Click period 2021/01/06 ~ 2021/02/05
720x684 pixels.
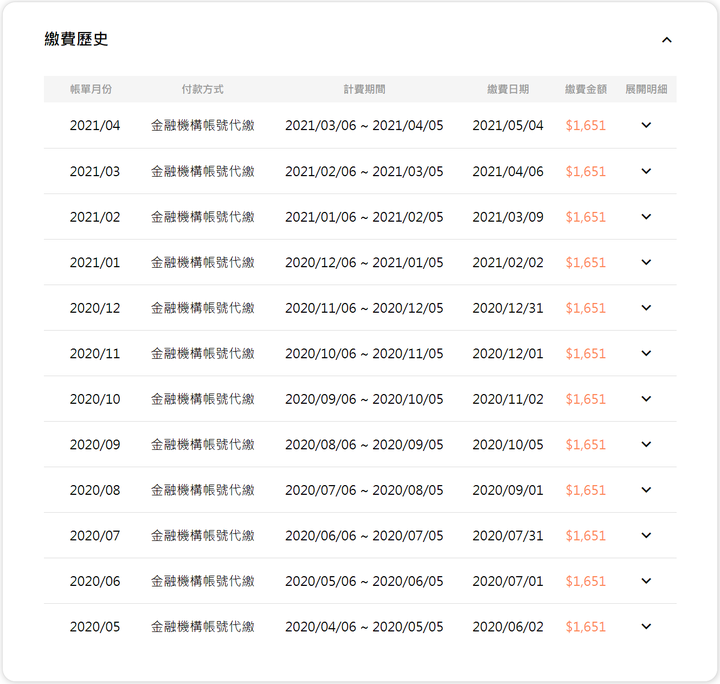[x=364, y=217]
